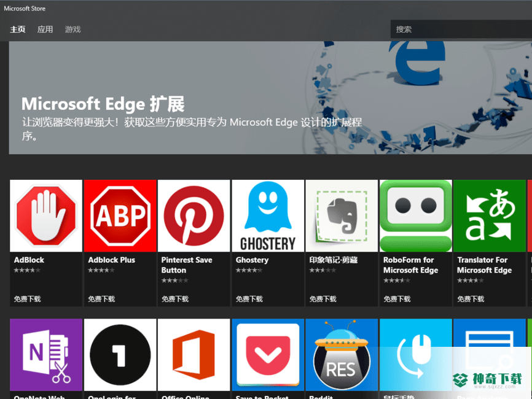Open the purple OneNote Web Clipper icon
The width and height of the screenshot is (532, 399).
tap(46, 355)
